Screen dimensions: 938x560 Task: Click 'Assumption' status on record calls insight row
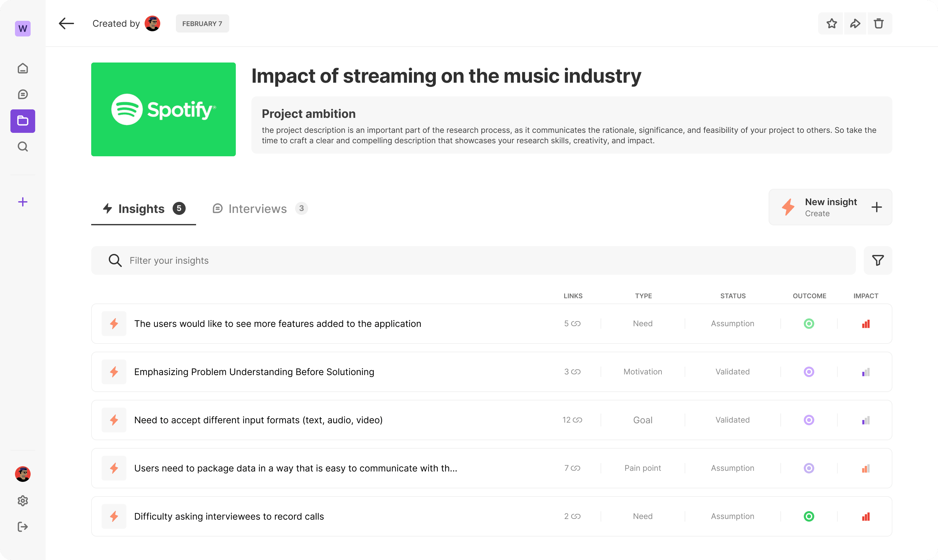click(733, 516)
